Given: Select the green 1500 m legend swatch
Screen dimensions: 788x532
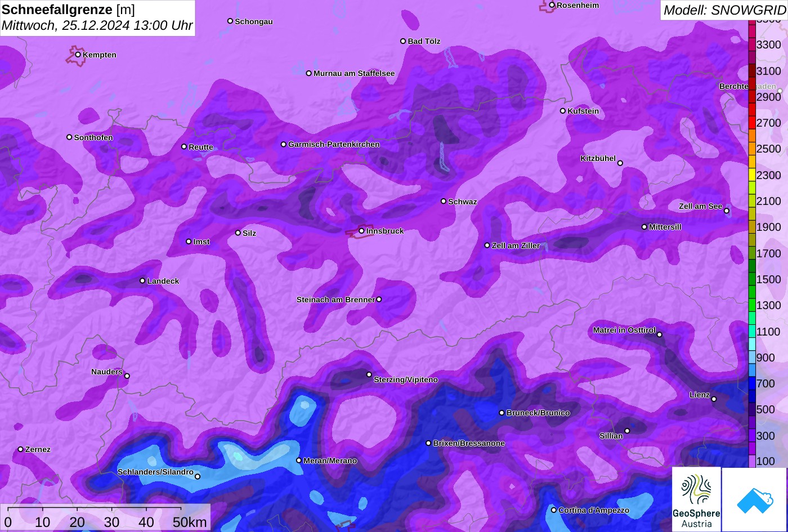Looking at the screenshot, I should pos(752,279).
